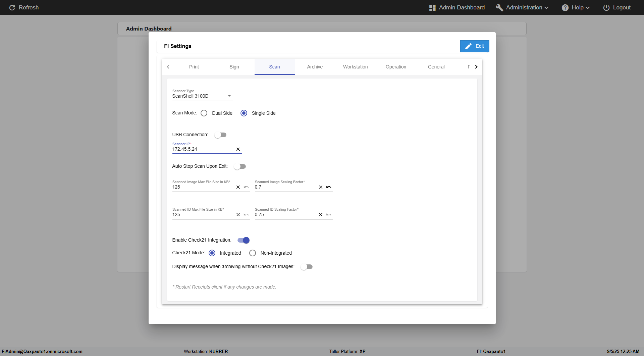
Task: Click the Edit button
Action: 475,46
